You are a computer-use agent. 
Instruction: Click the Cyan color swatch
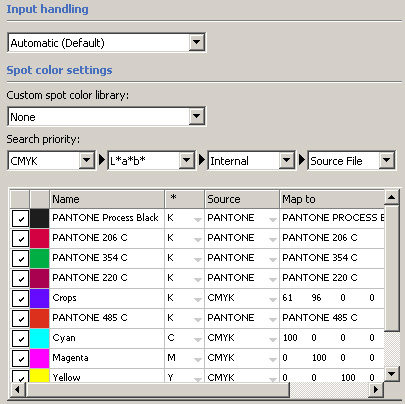[40, 338]
